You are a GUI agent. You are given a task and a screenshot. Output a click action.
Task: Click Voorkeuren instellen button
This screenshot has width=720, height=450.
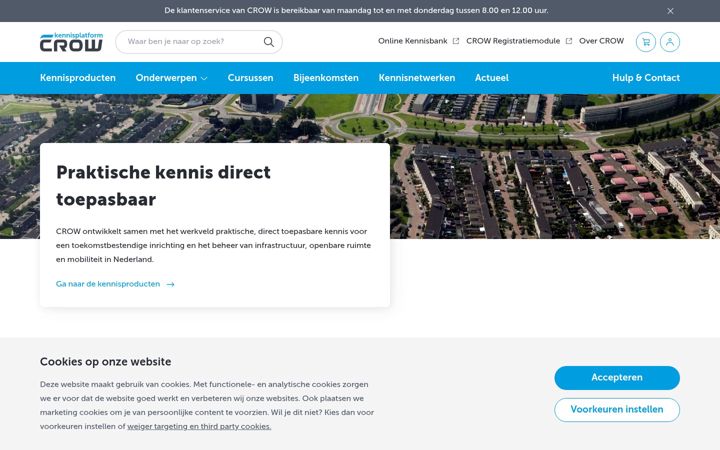point(617,410)
